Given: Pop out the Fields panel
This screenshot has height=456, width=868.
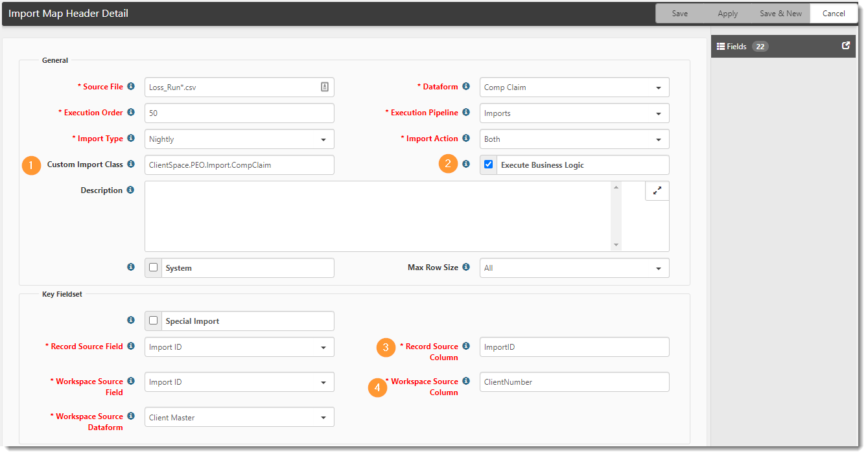Looking at the screenshot, I should (845, 46).
